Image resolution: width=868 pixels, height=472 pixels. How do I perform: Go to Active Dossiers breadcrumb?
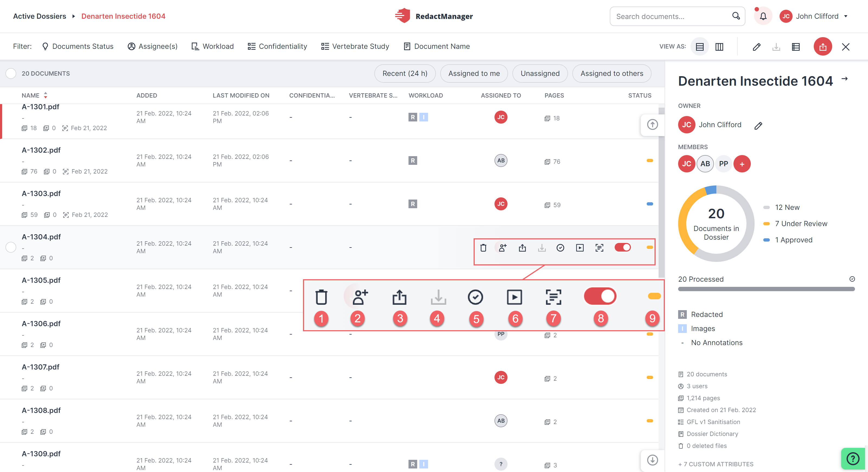[39, 16]
